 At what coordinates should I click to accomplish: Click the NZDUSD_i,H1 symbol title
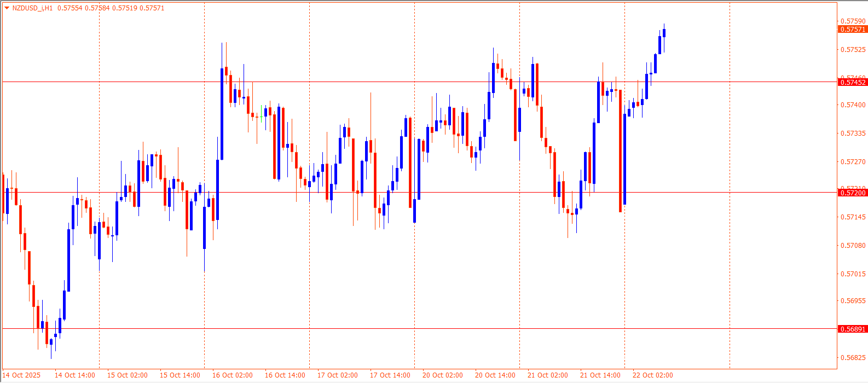[x=32, y=8]
